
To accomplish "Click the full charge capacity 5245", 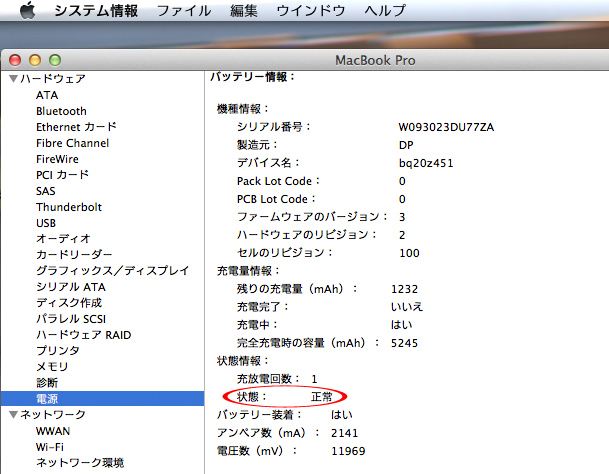I will (404, 343).
